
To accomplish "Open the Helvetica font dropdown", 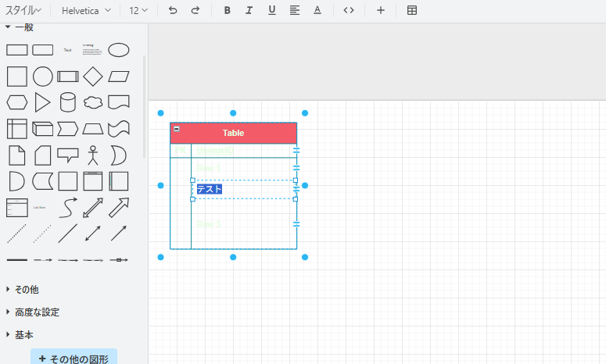I will coord(86,11).
